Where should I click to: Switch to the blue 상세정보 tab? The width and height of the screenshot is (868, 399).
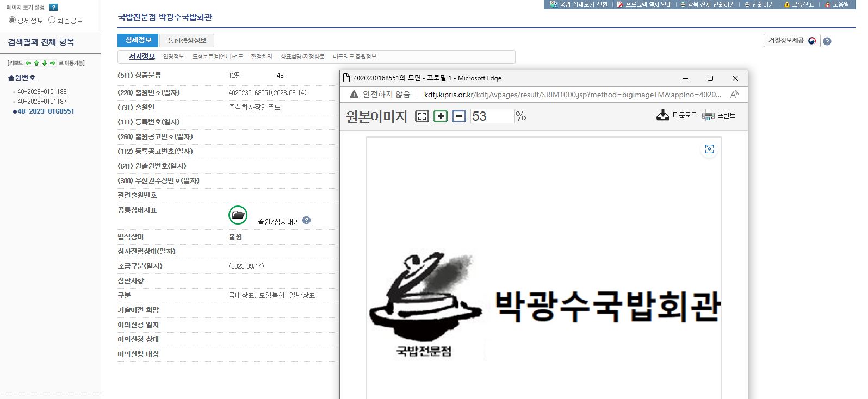(138, 40)
